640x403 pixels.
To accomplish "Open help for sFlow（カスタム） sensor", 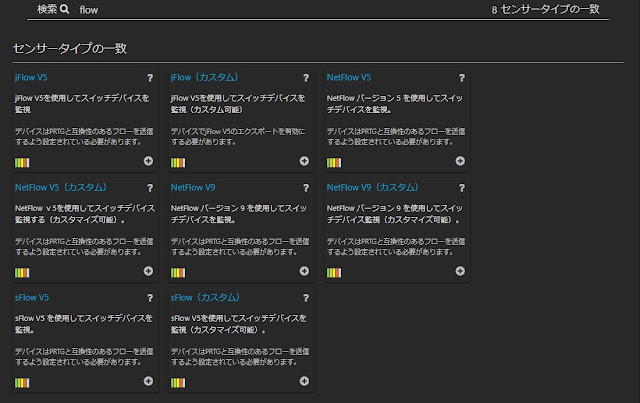I will point(306,298).
